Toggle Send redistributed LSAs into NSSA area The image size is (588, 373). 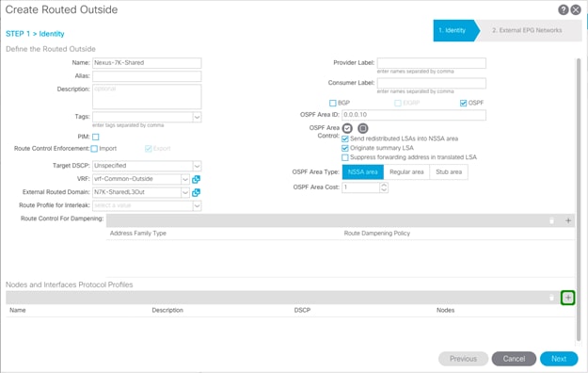pos(345,138)
